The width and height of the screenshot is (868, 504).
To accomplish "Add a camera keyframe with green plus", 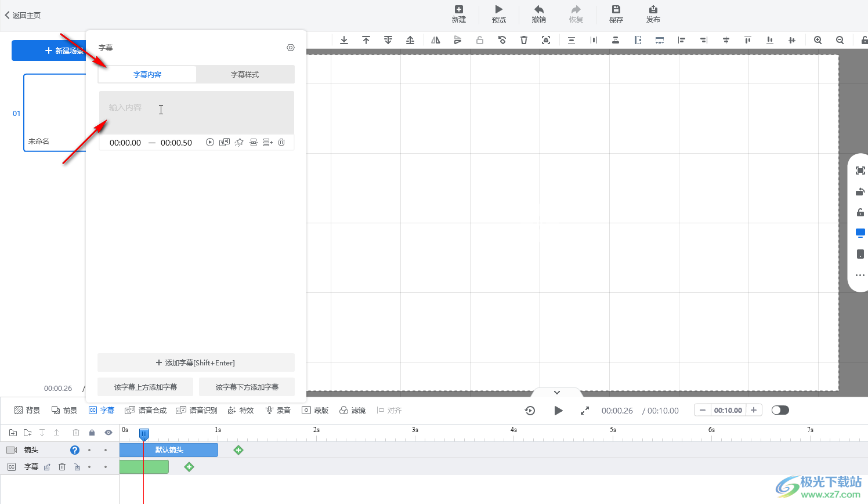I will pos(238,450).
